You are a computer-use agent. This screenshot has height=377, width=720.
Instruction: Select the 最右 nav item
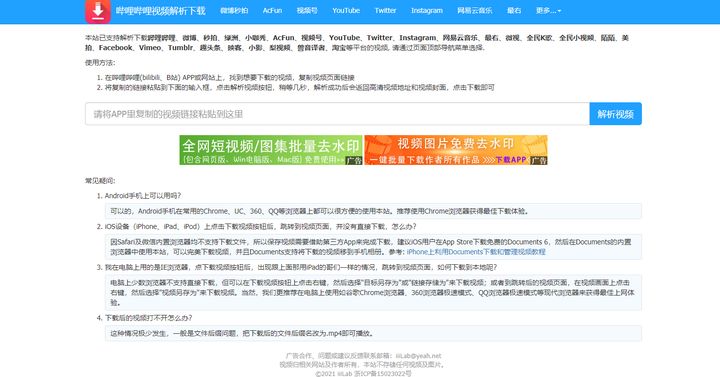514,11
